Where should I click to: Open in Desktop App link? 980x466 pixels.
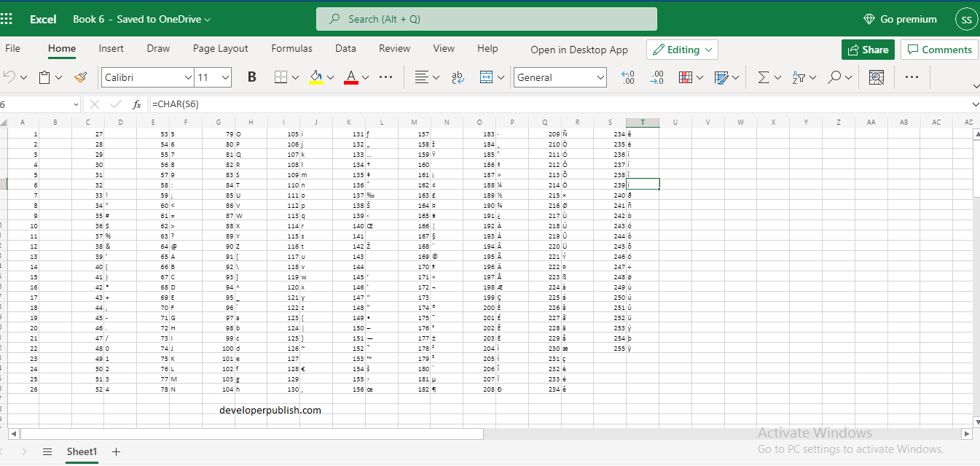579,50
